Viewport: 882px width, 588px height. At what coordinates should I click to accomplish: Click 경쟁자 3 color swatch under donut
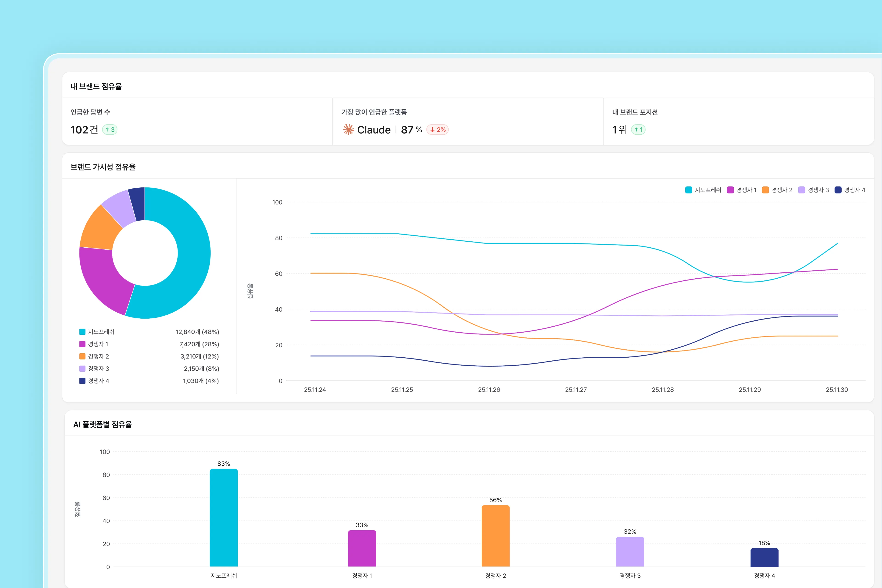82,369
